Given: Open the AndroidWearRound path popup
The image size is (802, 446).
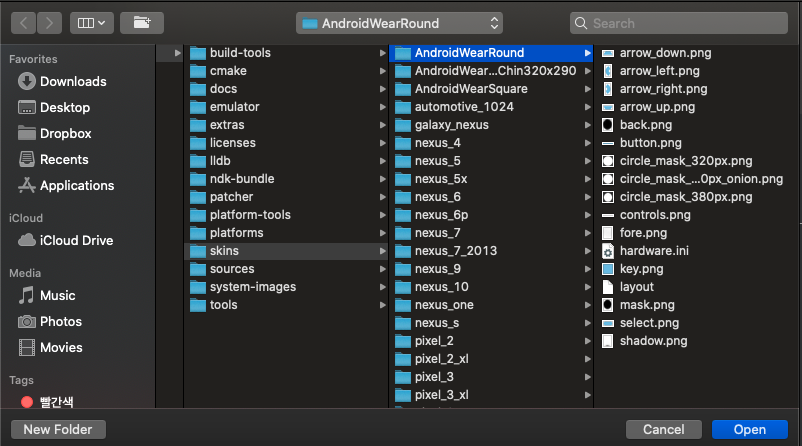Looking at the screenshot, I should (x=399, y=23).
